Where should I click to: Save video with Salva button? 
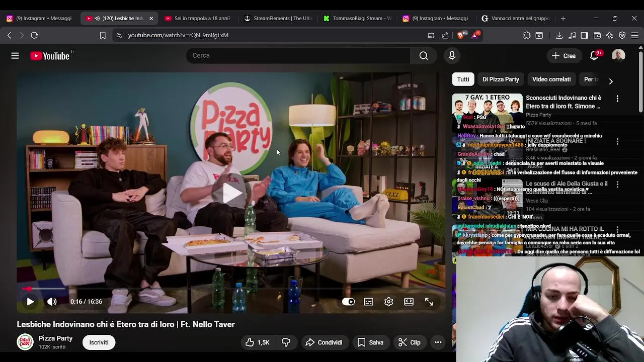point(371,342)
